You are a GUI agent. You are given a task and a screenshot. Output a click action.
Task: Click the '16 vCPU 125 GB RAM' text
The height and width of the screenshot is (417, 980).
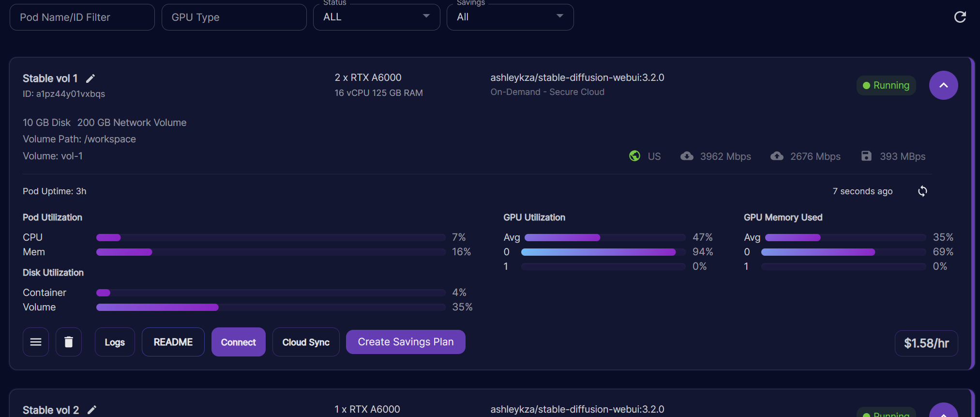click(378, 93)
